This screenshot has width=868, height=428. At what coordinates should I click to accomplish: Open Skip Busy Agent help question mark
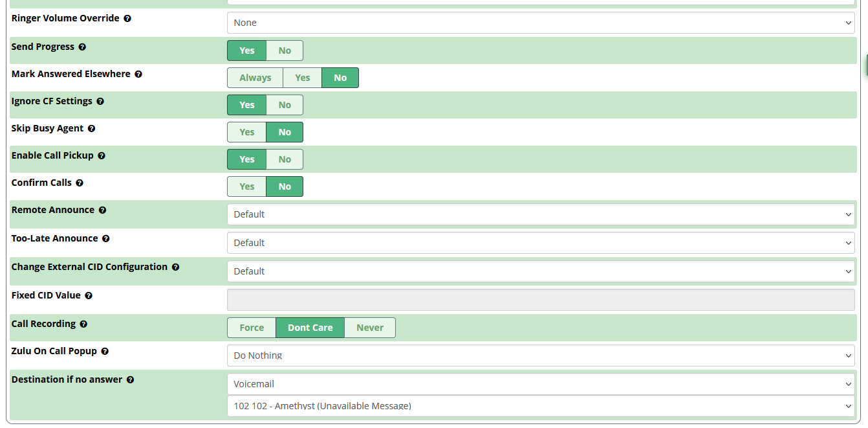click(x=91, y=129)
